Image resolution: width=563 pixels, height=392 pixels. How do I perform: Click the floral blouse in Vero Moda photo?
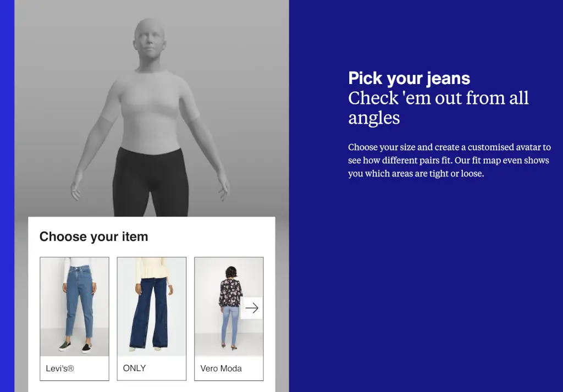pyautogui.click(x=230, y=292)
